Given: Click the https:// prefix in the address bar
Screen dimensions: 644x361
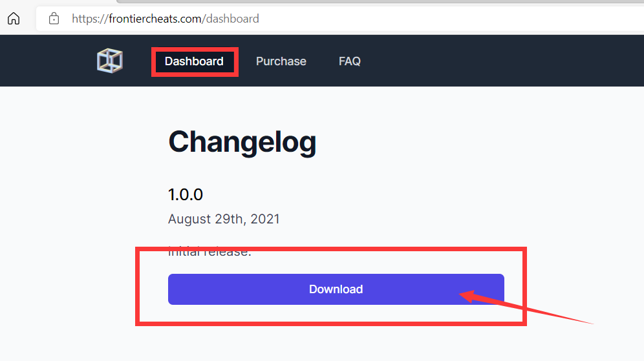Looking at the screenshot, I should click(90, 19).
